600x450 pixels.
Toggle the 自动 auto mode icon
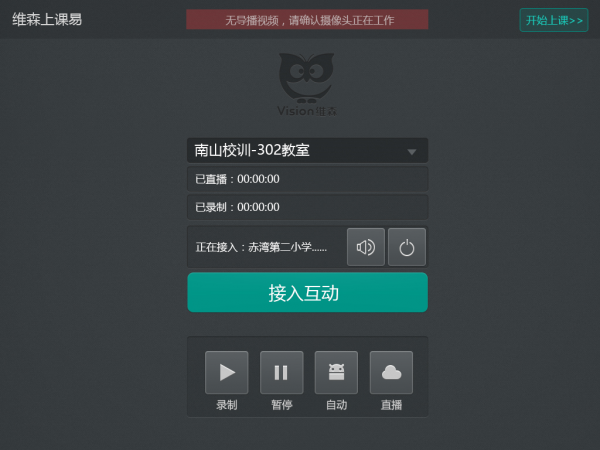pos(336,372)
